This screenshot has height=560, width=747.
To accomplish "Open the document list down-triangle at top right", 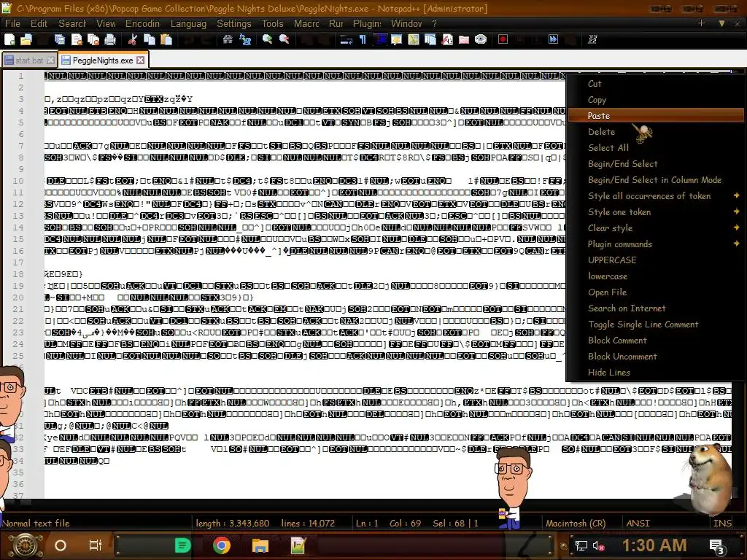I will (721, 23).
